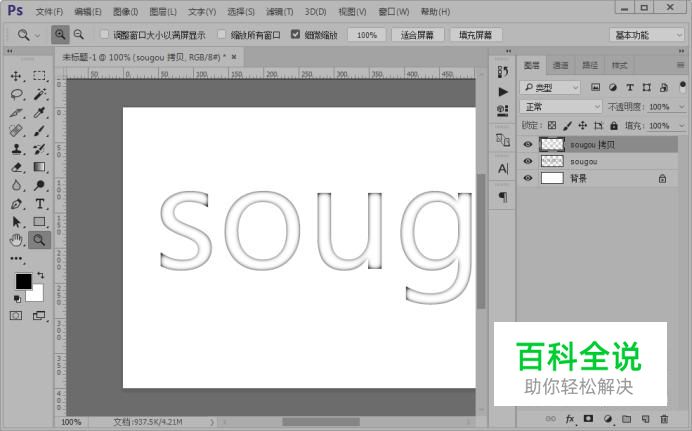Screen dimensions: 692x431
Task: Toggle lock position
Action: pyautogui.click(x=583, y=126)
